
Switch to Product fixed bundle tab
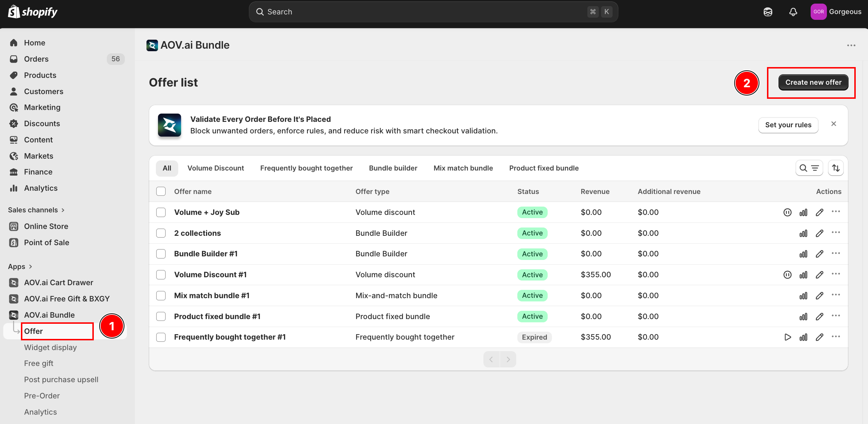[x=544, y=168]
